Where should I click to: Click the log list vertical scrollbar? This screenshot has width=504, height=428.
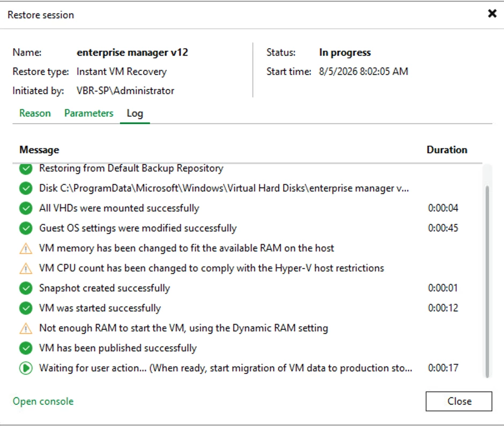[487, 281]
